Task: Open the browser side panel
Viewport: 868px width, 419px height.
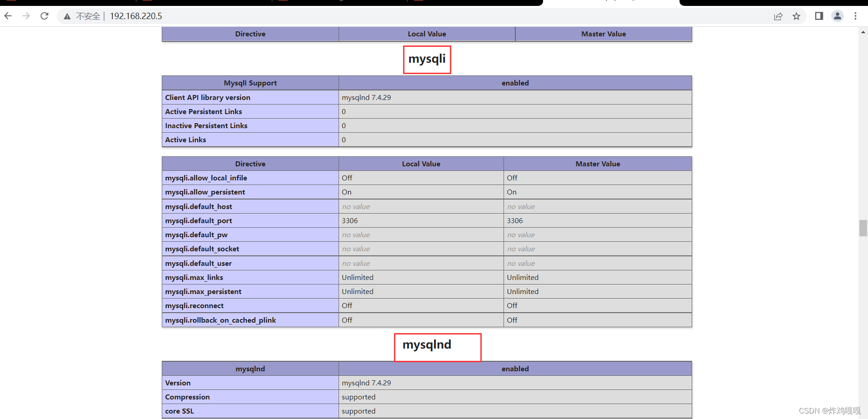Action: [x=819, y=16]
